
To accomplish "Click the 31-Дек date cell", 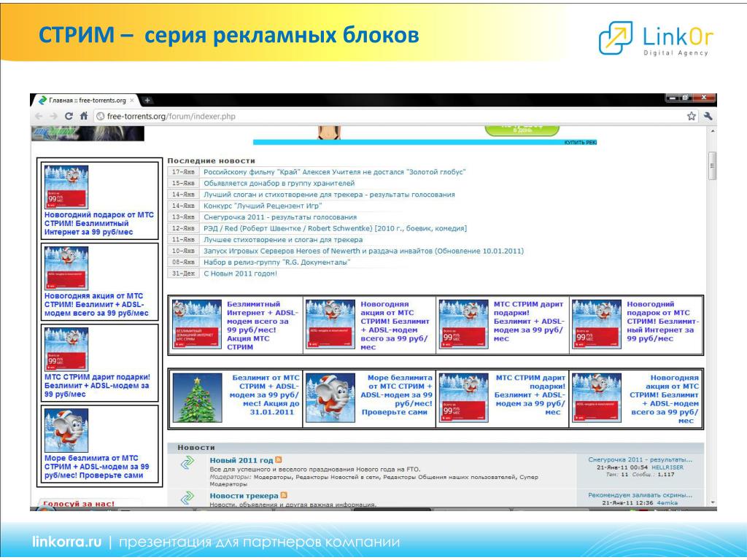I will pyautogui.click(x=183, y=274).
